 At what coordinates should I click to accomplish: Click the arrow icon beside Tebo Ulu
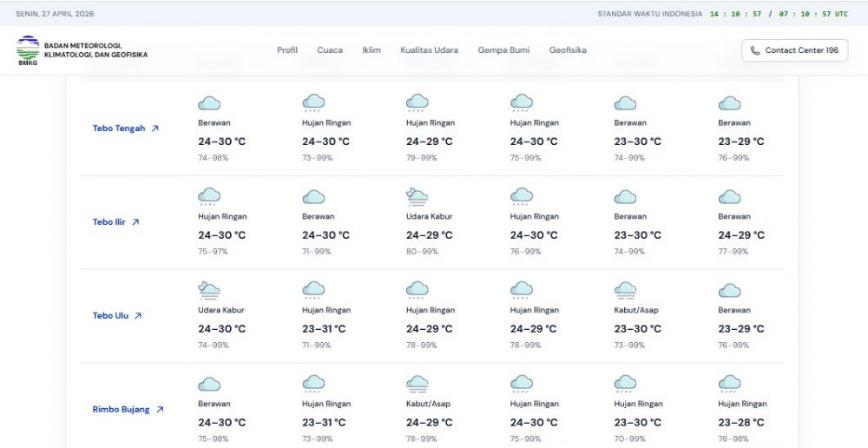coord(138,316)
